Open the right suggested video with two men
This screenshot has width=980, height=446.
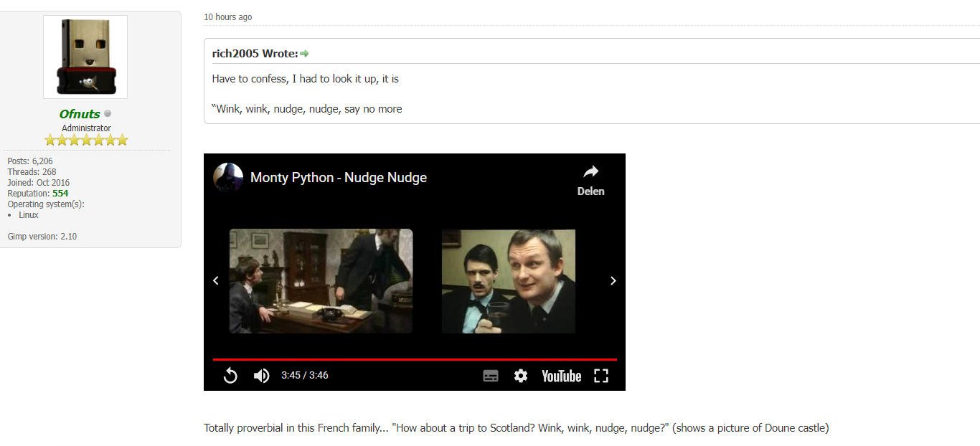508,281
